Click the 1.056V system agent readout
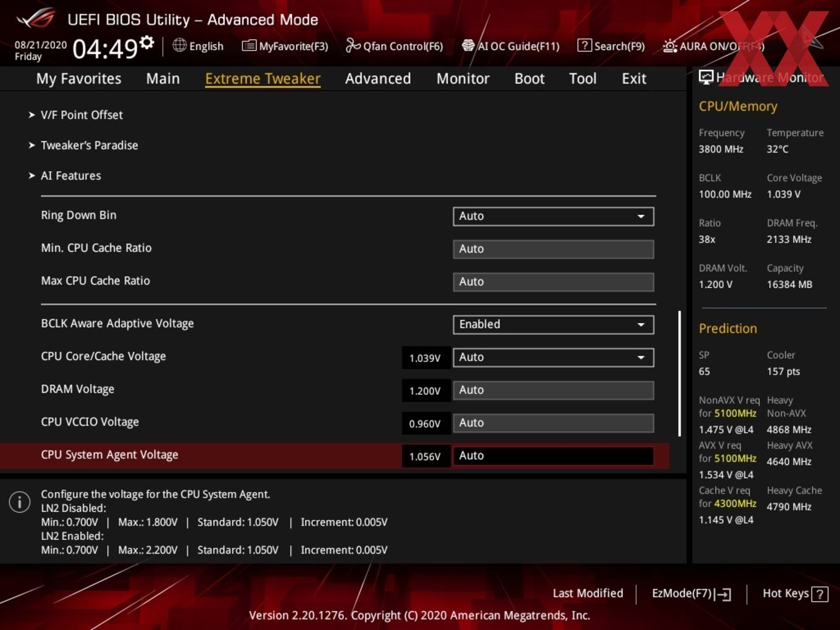 (x=425, y=456)
